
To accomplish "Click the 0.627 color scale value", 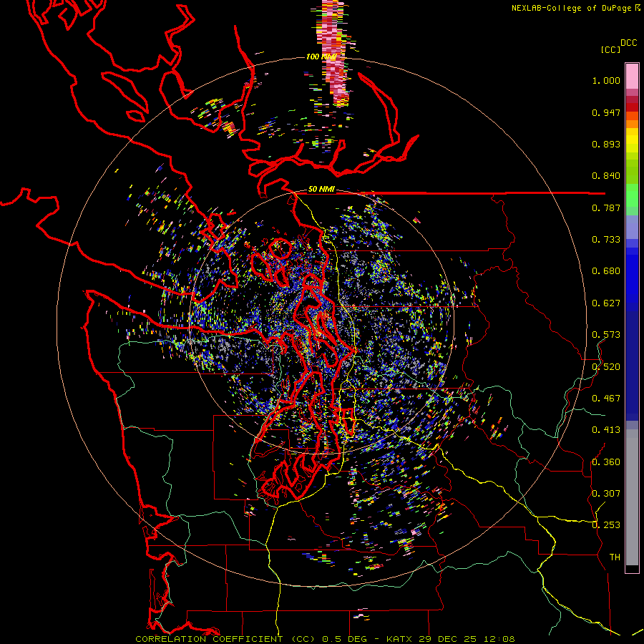I will coord(606,303).
